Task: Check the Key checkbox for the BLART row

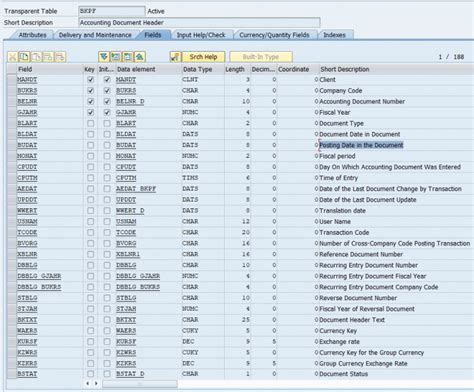Action: click(90, 123)
